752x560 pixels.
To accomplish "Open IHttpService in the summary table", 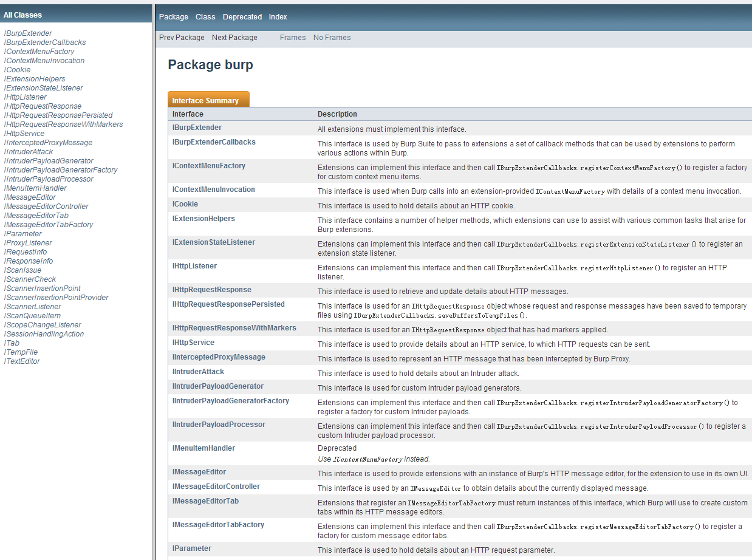I will pyautogui.click(x=193, y=343).
